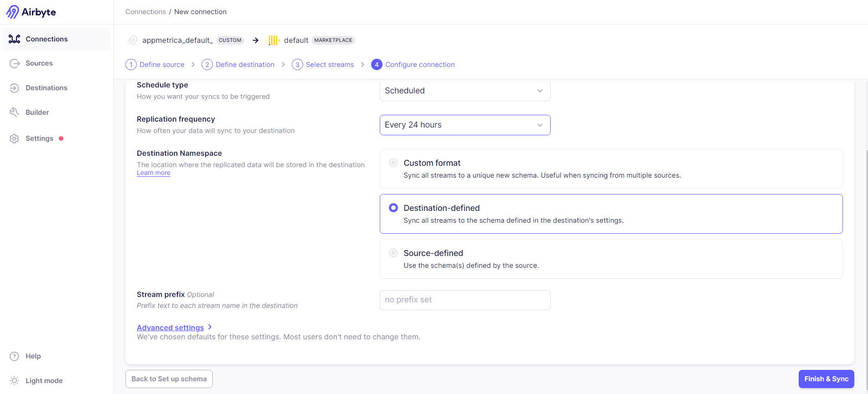The width and height of the screenshot is (868, 394).
Task: Click the Destination Namespace heading
Action: click(x=179, y=154)
